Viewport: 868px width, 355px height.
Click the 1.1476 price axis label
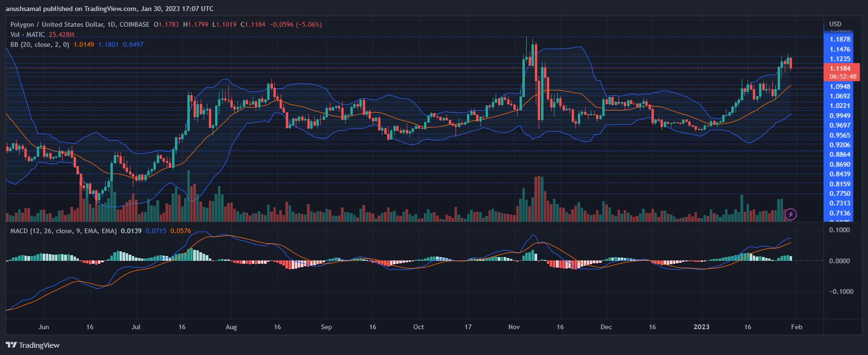pos(840,49)
